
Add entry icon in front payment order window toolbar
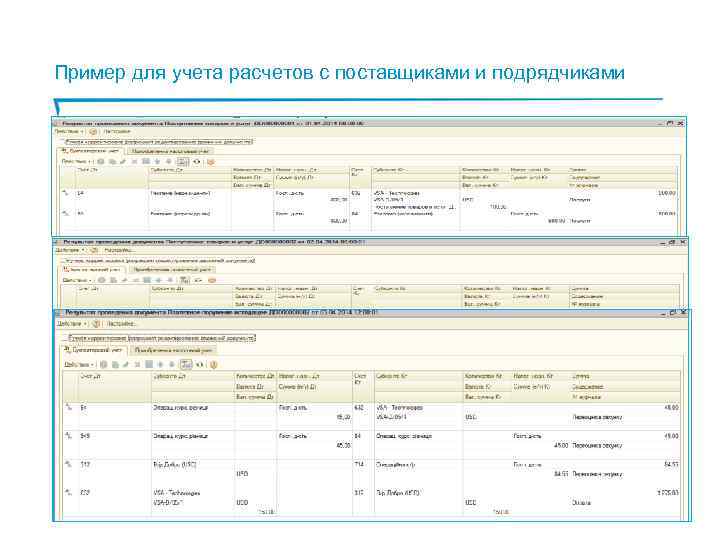point(104,365)
